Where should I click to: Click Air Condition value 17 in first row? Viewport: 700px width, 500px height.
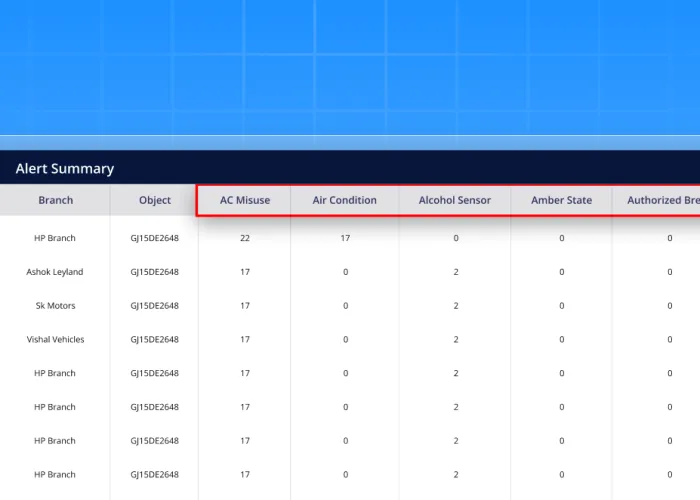point(345,238)
